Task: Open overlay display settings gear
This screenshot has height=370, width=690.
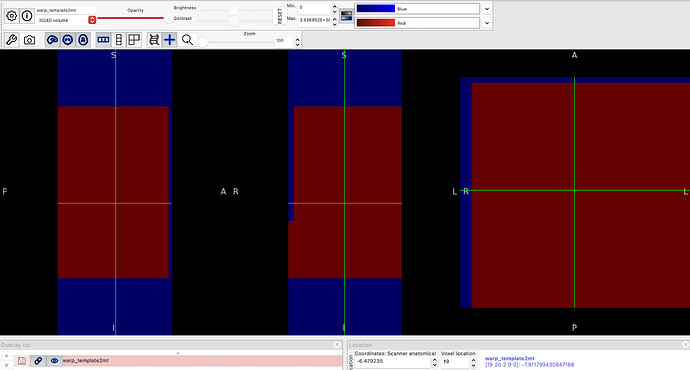Action: (x=12, y=16)
